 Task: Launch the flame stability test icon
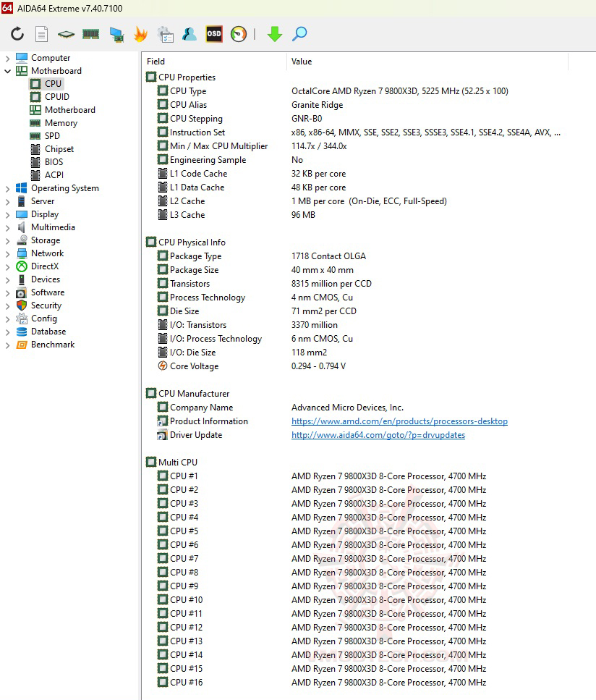click(x=140, y=34)
